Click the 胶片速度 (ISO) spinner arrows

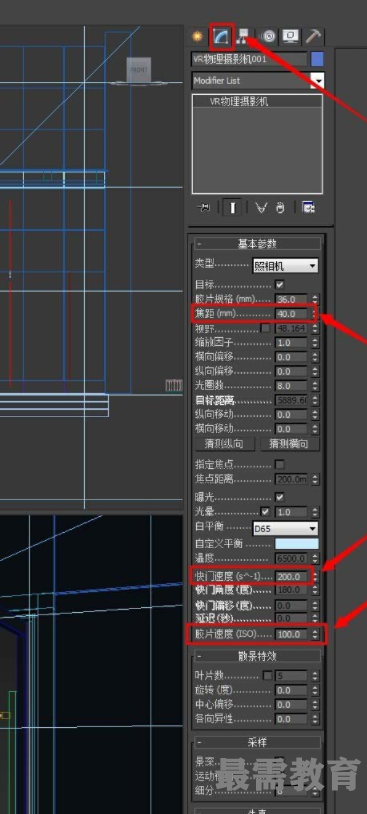[315, 634]
